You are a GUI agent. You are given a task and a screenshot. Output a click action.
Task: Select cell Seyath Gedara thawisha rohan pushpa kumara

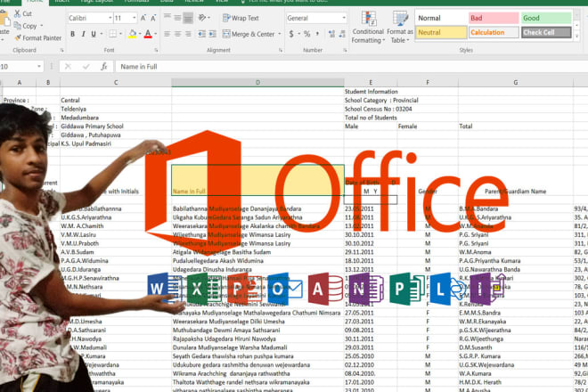(257, 356)
